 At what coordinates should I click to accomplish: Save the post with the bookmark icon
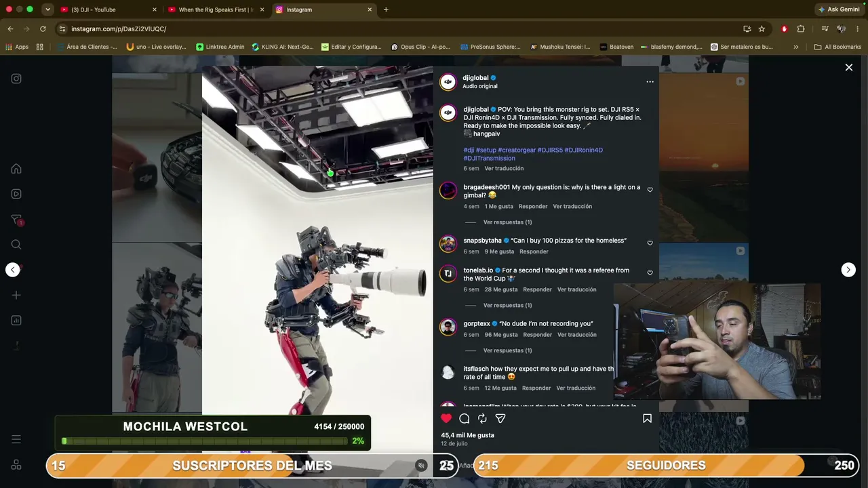[x=647, y=419]
